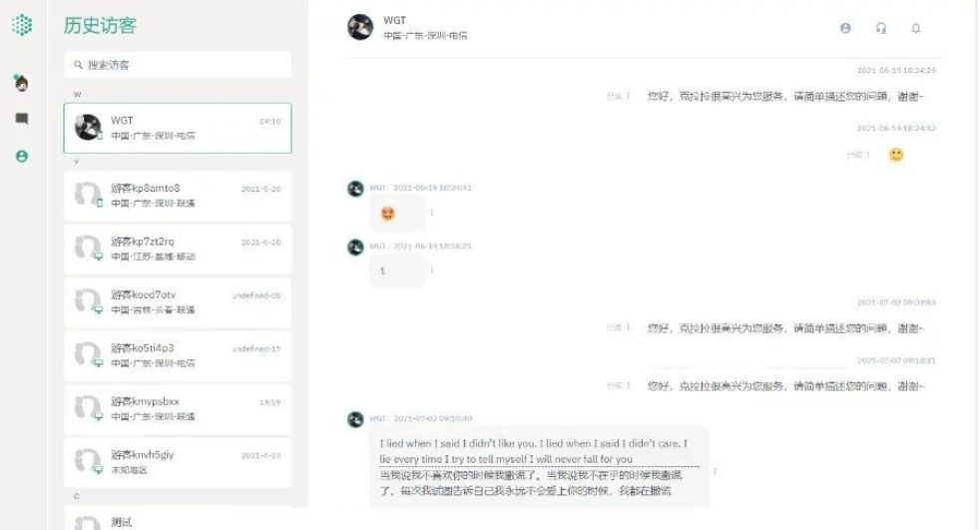The image size is (980, 530).
Task: Click the search visitors input field
Action: click(178, 64)
